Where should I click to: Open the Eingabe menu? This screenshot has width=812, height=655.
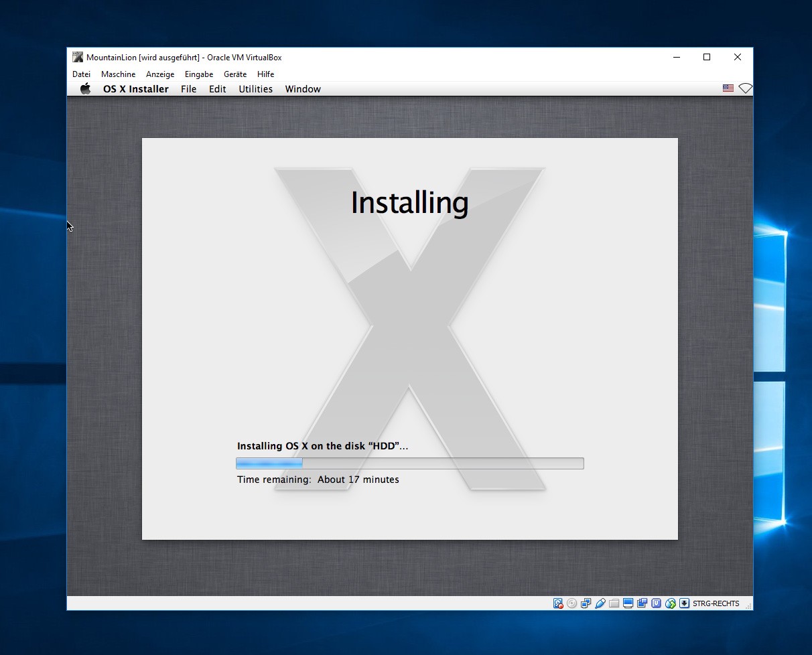click(x=199, y=74)
